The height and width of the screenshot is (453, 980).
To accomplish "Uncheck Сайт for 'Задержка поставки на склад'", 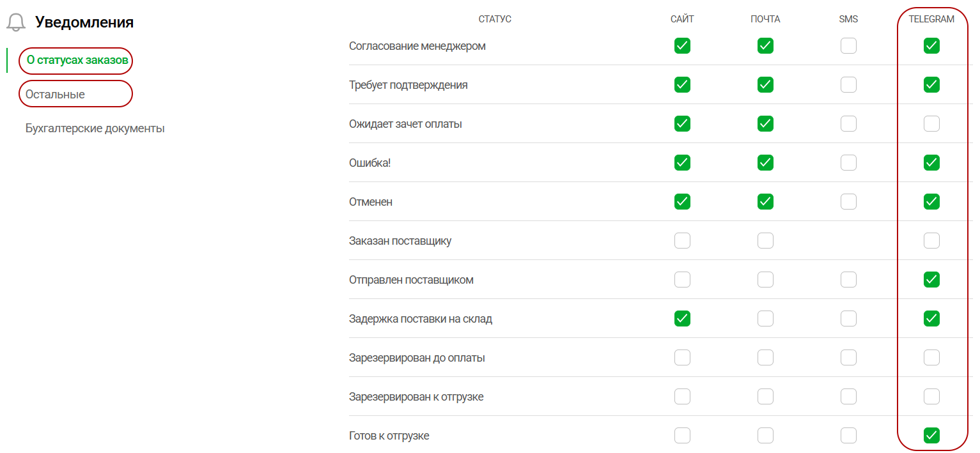I will (682, 319).
